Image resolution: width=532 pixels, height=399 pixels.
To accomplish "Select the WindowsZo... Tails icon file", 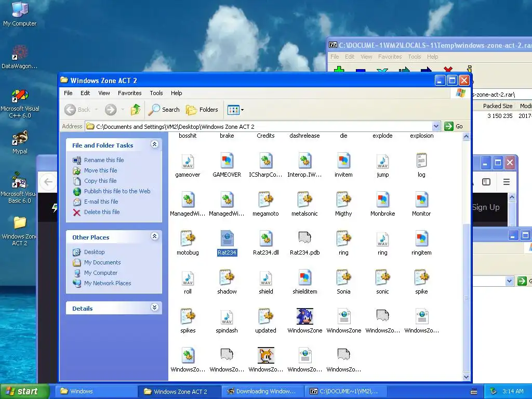I will coord(265,355).
